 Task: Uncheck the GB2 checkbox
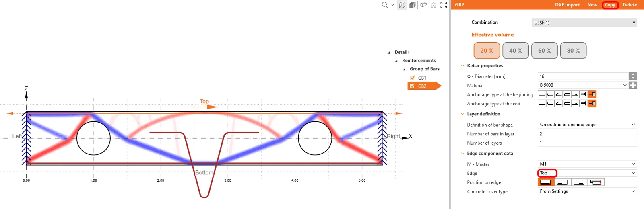[412, 86]
